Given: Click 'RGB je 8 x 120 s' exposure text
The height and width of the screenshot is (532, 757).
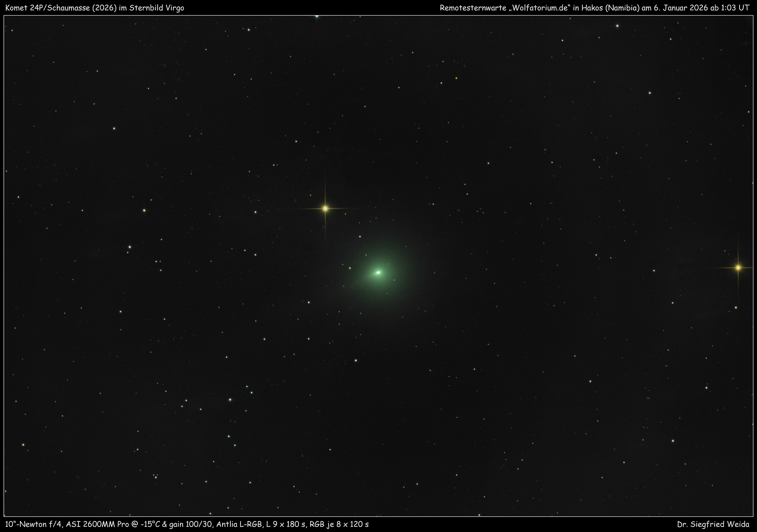Looking at the screenshot, I should tap(339, 524).
